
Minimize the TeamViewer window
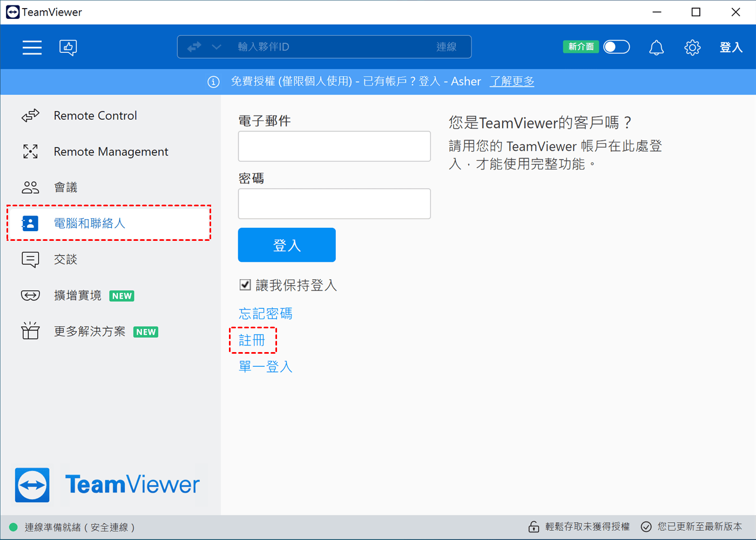pyautogui.click(x=657, y=12)
